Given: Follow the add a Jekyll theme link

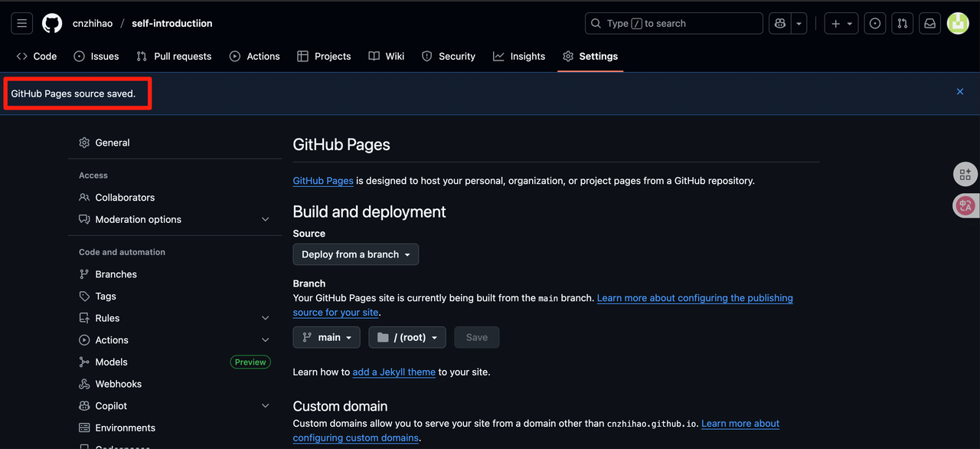Looking at the screenshot, I should coord(394,372).
